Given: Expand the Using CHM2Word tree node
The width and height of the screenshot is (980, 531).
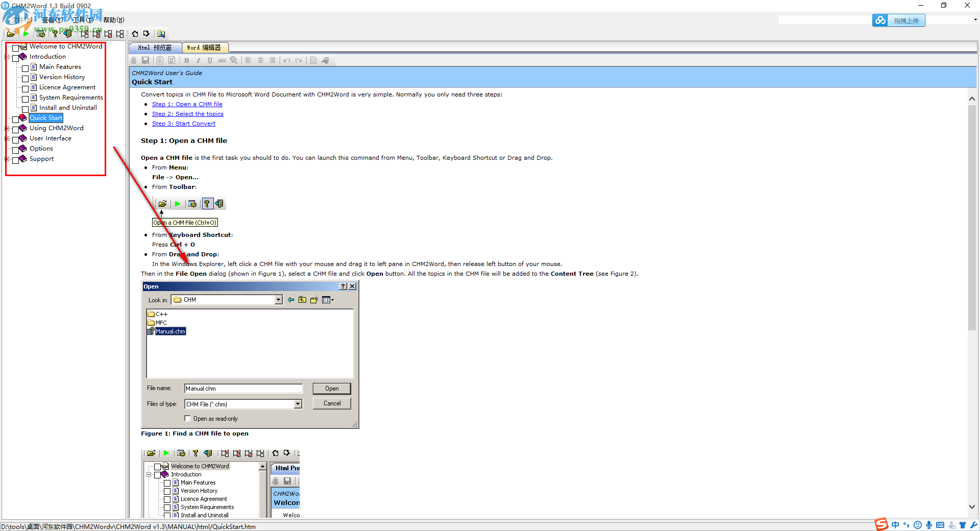Looking at the screenshot, I should coord(7,128).
